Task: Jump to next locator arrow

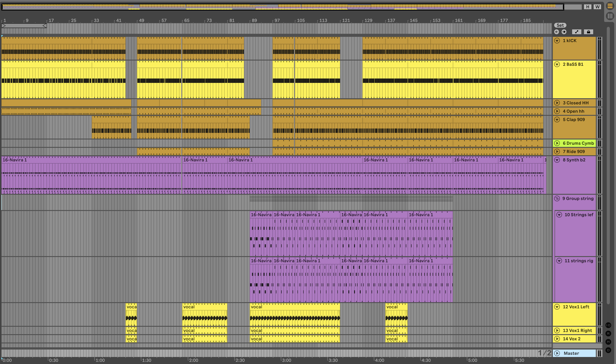Action: 564,32
